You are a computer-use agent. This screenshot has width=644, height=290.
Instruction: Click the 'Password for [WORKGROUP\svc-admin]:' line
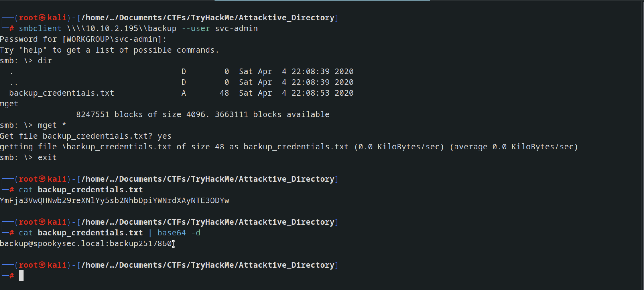tap(83, 39)
